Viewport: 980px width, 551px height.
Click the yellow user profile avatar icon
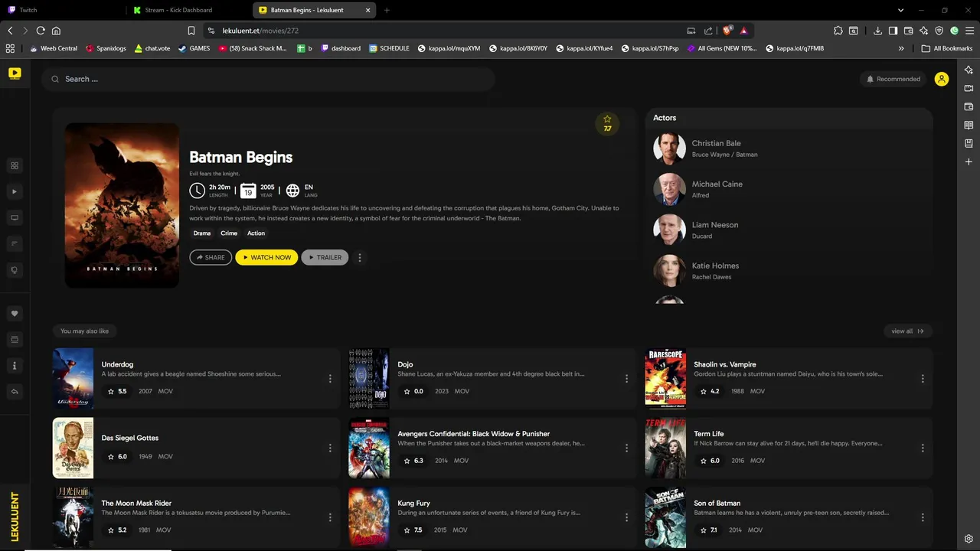click(942, 79)
